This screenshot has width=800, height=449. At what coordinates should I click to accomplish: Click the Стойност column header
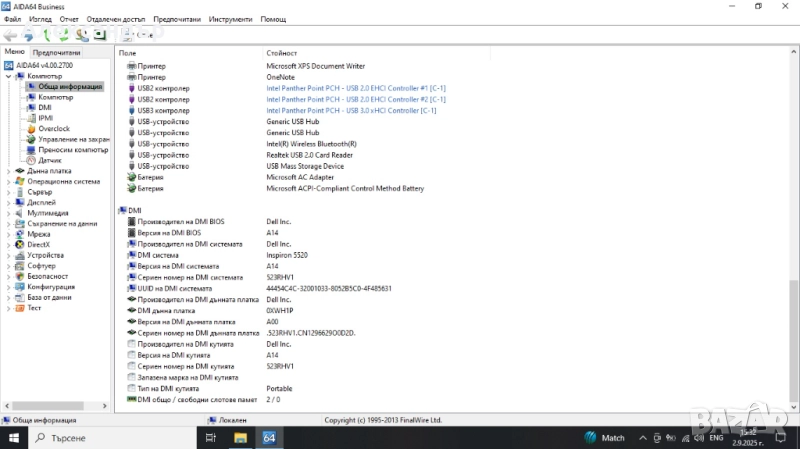coord(281,52)
